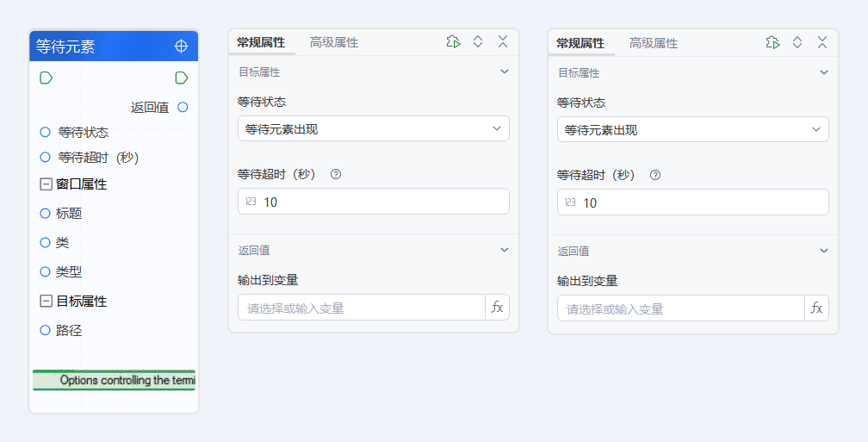Click 输出到变量 input in right panel
Viewport: 868px width, 442px height.
click(681, 308)
